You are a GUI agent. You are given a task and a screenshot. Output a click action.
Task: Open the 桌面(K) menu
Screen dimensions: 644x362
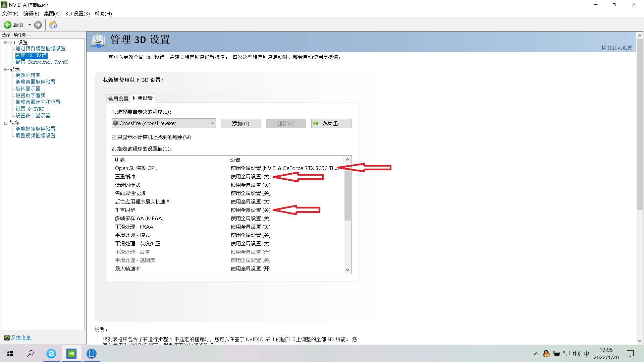(52, 13)
